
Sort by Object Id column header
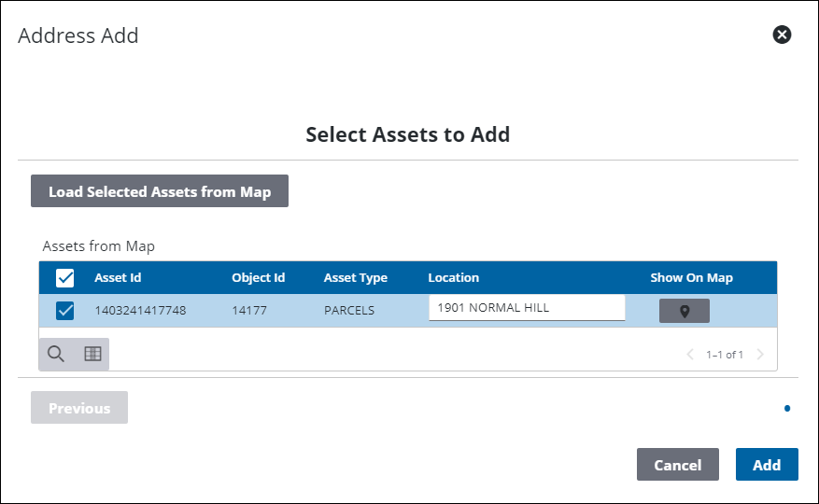tap(258, 277)
